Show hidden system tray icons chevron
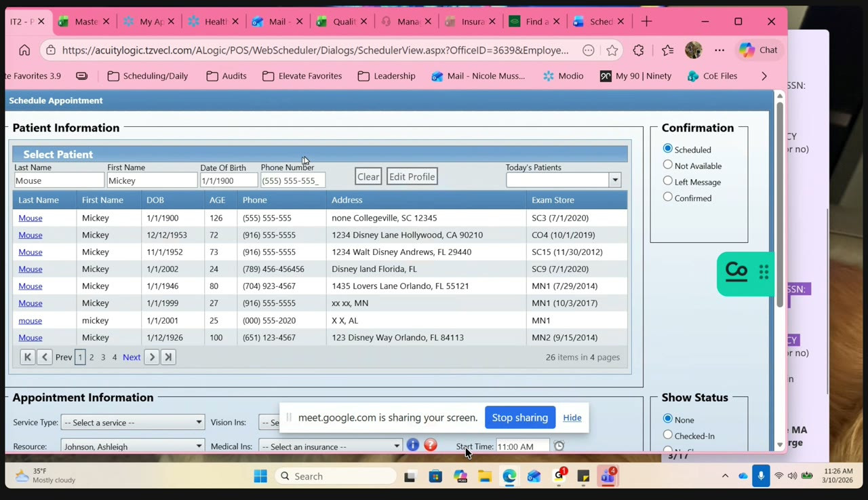Image resolution: width=868 pixels, height=500 pixels. (x=725, y=476)
